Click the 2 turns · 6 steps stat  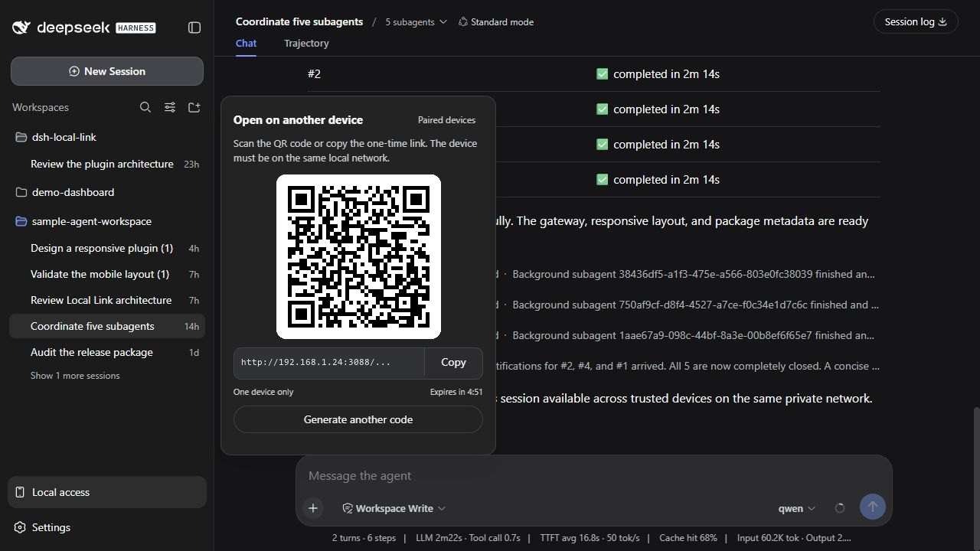pos(364,538)
